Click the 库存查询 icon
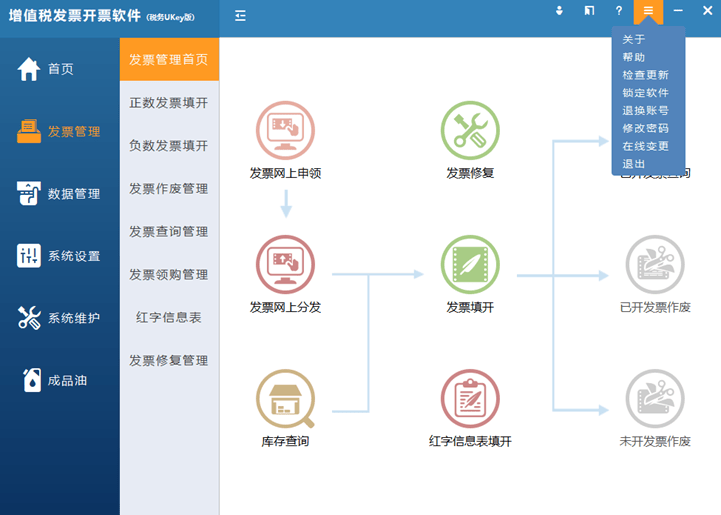Screen dimensions: 721x515 click(x=285, y=398)
